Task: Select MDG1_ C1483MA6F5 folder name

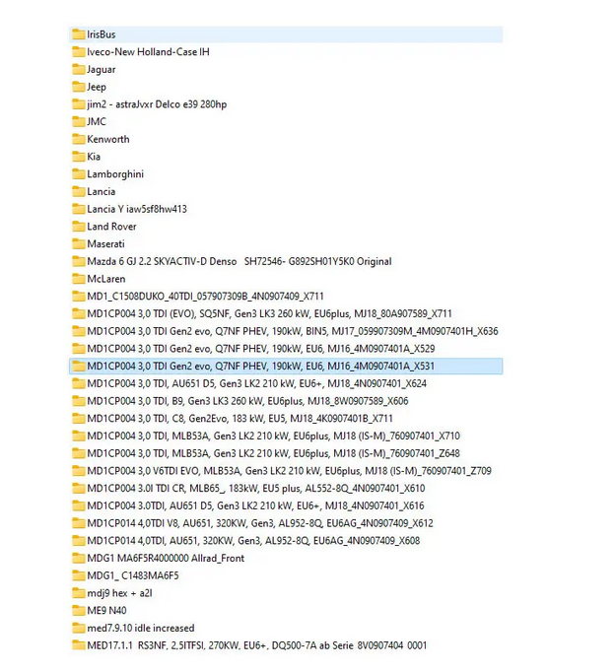Action: 133,576
